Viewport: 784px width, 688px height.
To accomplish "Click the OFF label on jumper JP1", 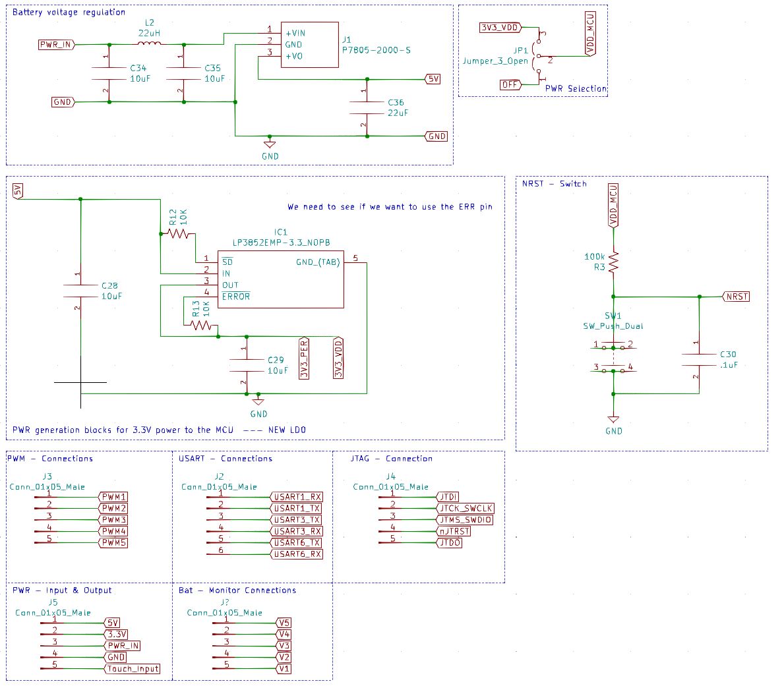I will pos(510,84).
